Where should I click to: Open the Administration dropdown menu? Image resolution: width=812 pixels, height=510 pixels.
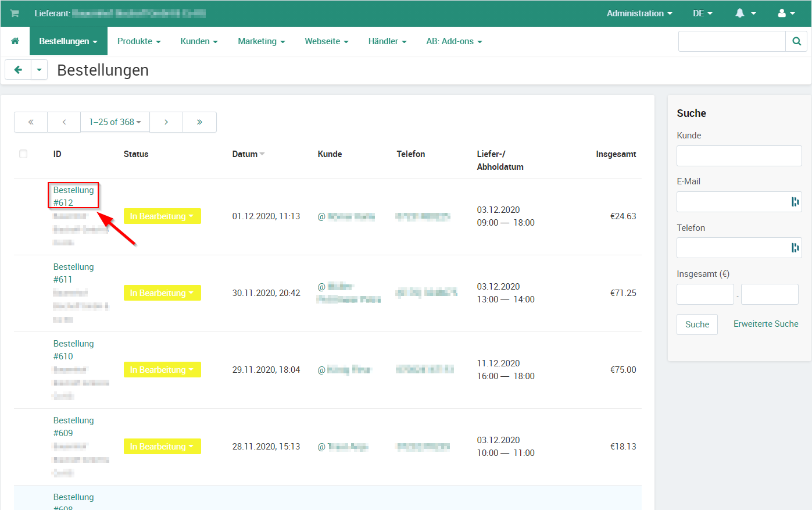click(639, 13)
